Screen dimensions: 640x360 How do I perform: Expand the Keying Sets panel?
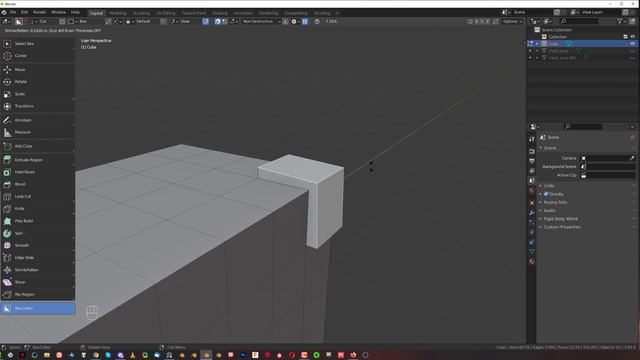pyautogui.click(x=555, y=202)
